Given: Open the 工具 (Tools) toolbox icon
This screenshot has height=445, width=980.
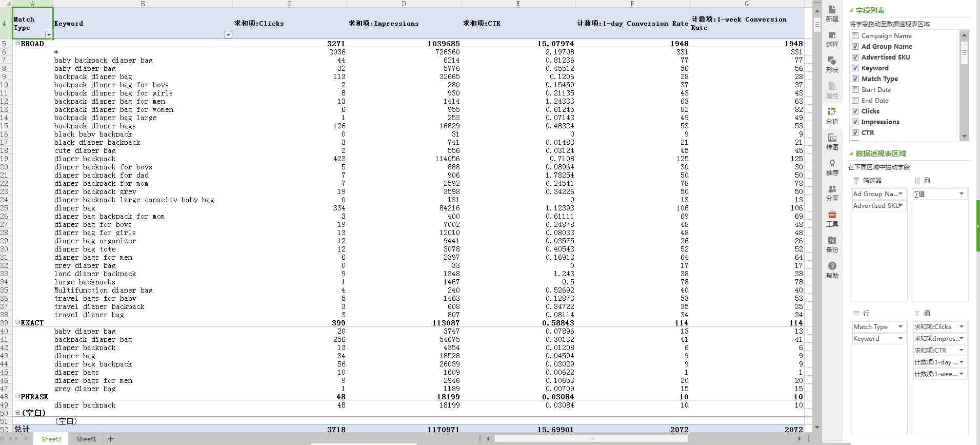Looking at the screenshot, I should 832,219.
